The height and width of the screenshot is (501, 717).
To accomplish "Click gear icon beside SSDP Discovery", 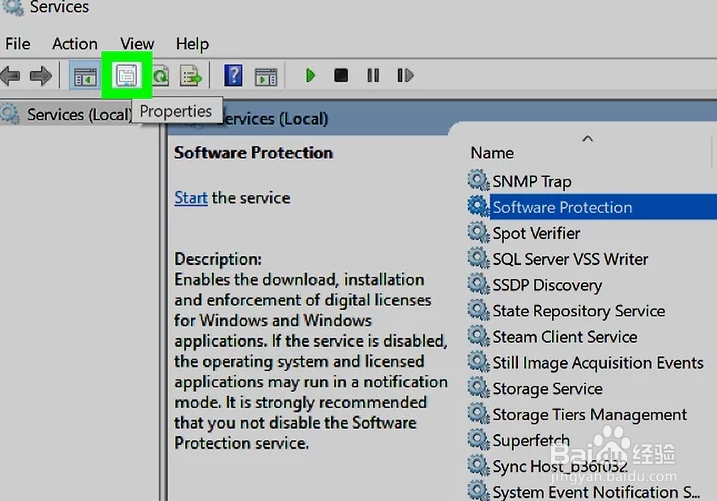I will pos(479,283).
